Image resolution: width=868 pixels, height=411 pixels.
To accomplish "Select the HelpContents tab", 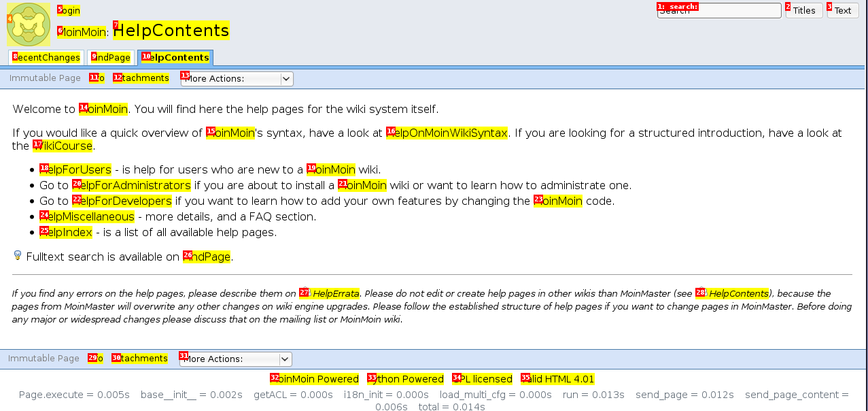I will (x=175, y=58).
